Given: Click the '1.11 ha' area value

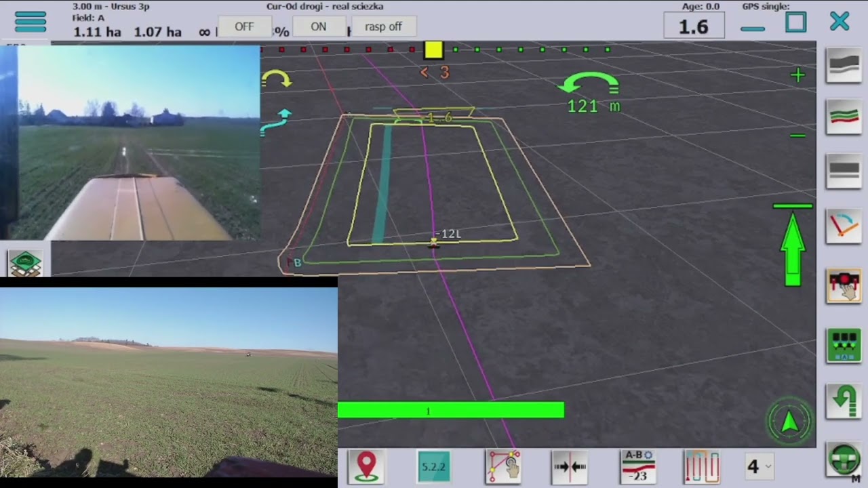Looking at the screenshot, I should pyautogui.click(x=99, y=32).
